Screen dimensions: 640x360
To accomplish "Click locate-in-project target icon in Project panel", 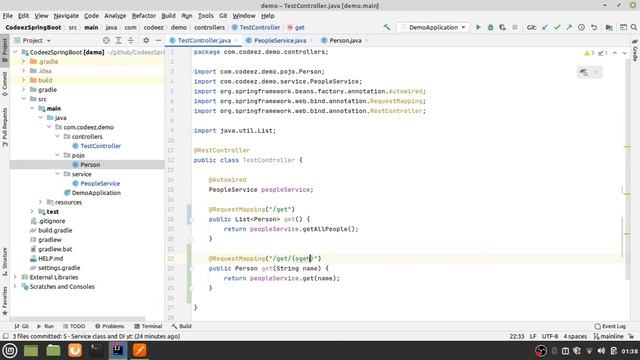I will (106, 40).
